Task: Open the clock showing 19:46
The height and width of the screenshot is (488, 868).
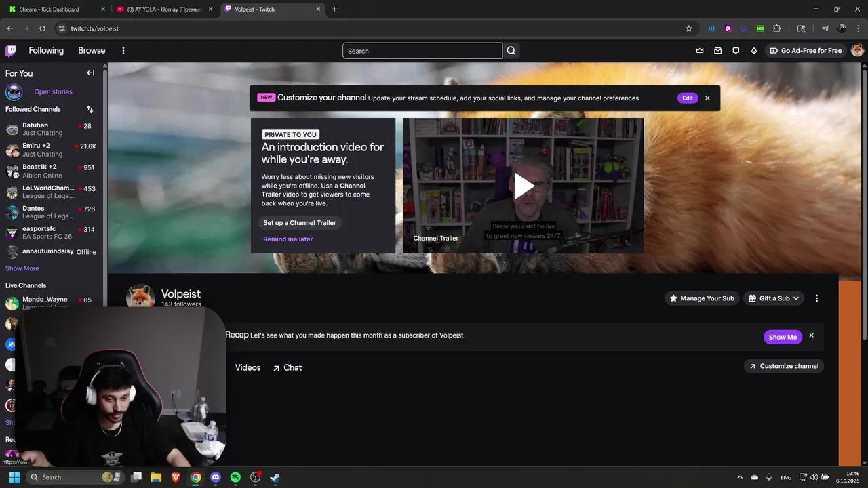Action: [x=848, y=477]
